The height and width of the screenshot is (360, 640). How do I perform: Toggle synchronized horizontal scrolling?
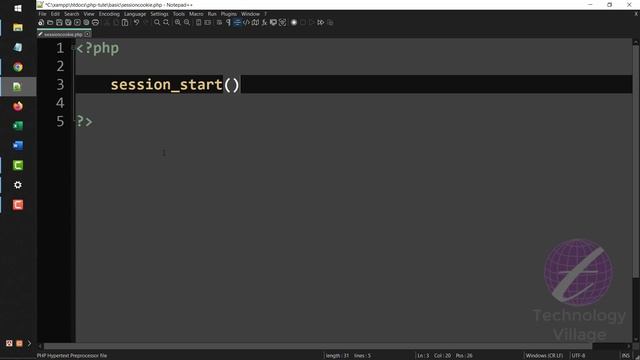(x=207, y=22)
